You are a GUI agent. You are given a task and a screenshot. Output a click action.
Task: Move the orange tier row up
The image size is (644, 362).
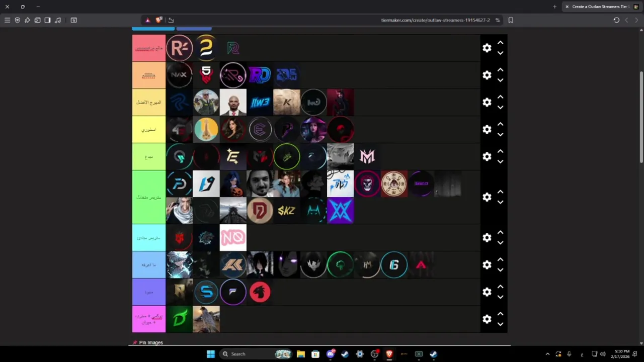tap(500, 70)
